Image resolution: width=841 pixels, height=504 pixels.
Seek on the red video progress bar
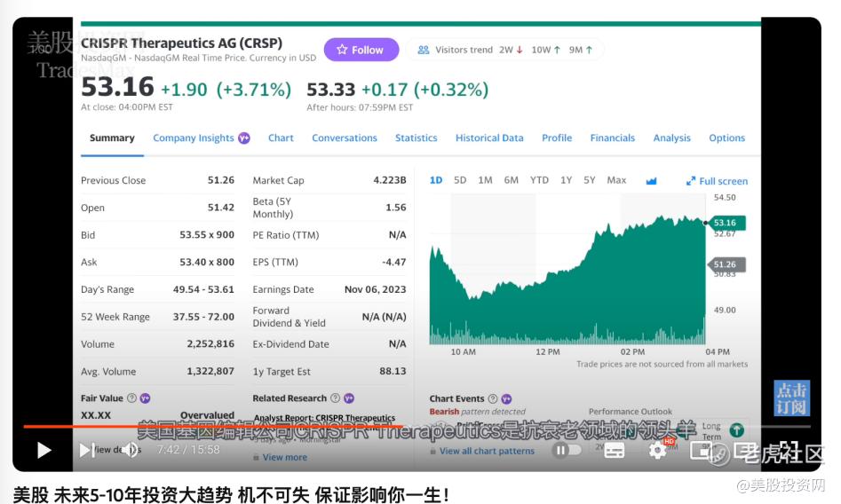212,427
